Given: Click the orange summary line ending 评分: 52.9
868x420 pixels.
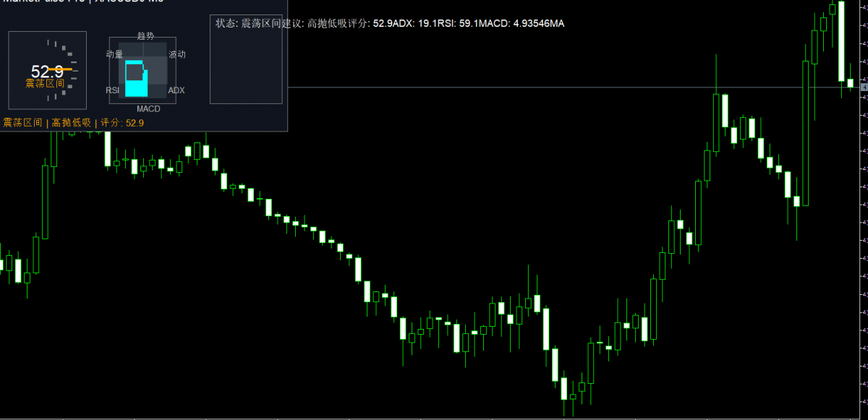Looking at the screenshot, I should 74,123.
